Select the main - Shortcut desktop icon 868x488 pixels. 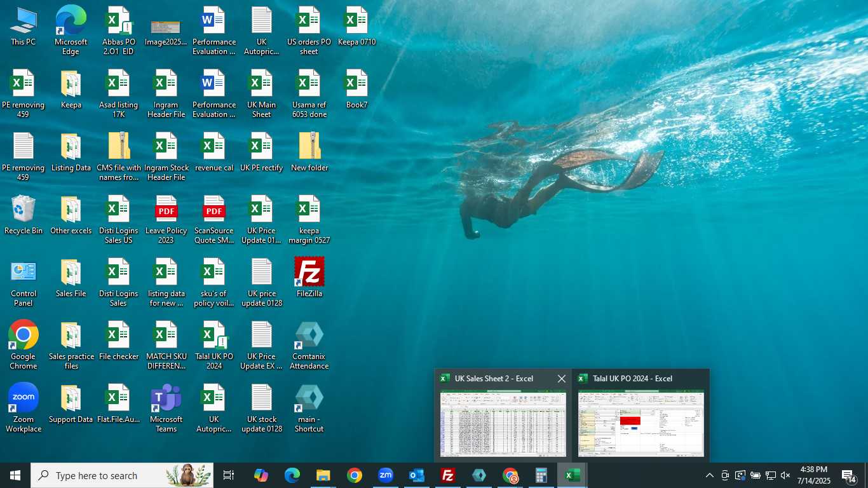click(309, 408)
